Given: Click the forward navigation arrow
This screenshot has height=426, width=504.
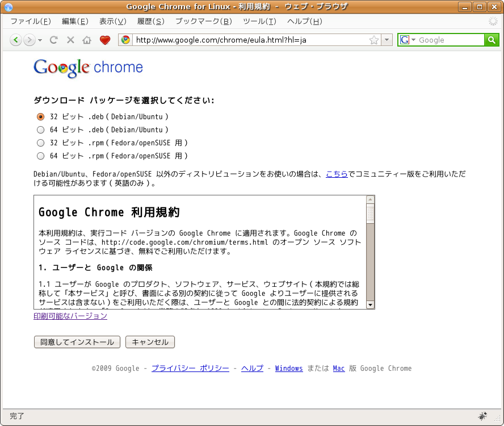Looking at the screenshot, I should (x=28, y=40).
